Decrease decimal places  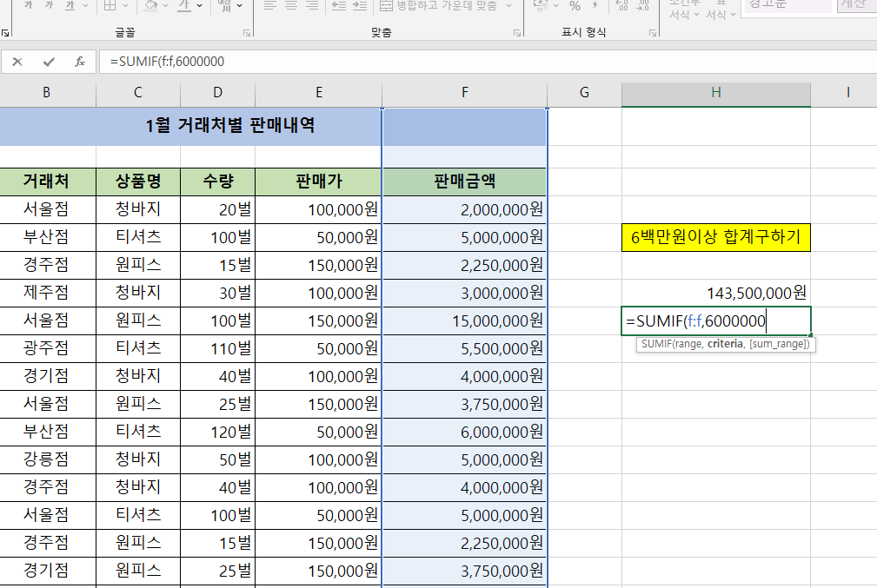(642, 5)
